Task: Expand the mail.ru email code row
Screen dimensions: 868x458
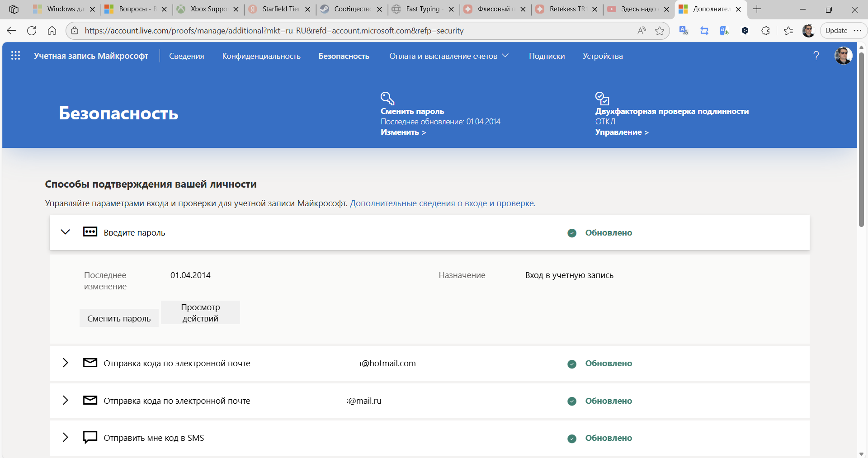Action: 65,400
